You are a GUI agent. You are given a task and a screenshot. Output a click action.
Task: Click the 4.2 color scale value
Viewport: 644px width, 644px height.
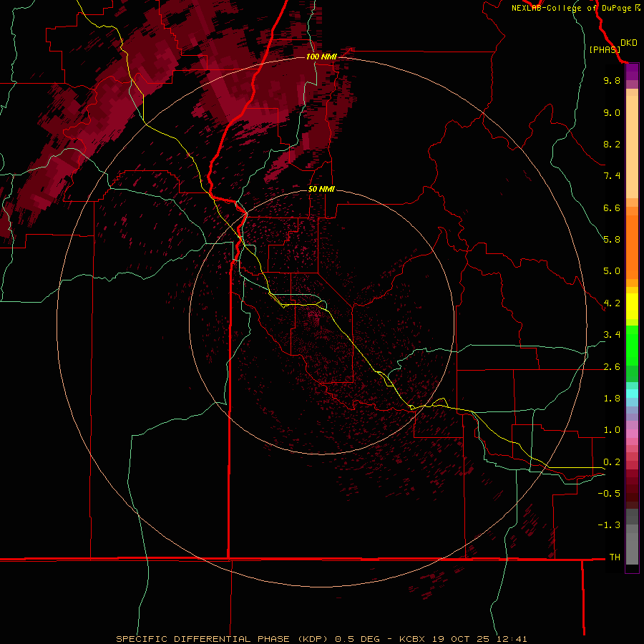[612, 303]
